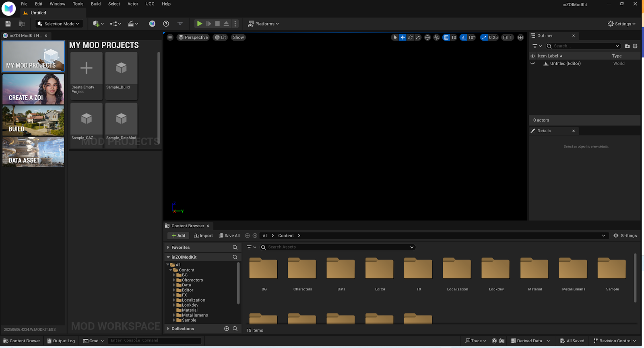Viewport: 644px width, 348px height.
Task: Click the help question mark toolbar icon
Action: click(x=166, y=24)
